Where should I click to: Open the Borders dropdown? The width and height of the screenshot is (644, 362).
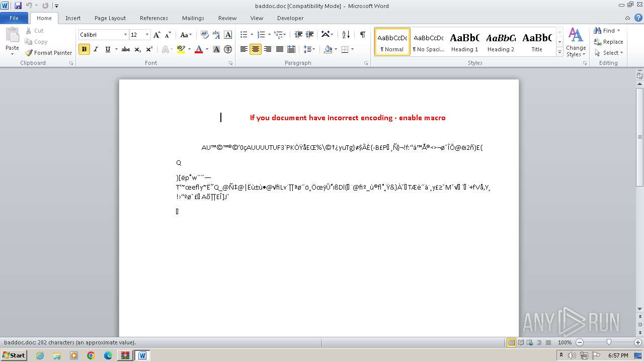pyautogui.click(x=351, y=49)
